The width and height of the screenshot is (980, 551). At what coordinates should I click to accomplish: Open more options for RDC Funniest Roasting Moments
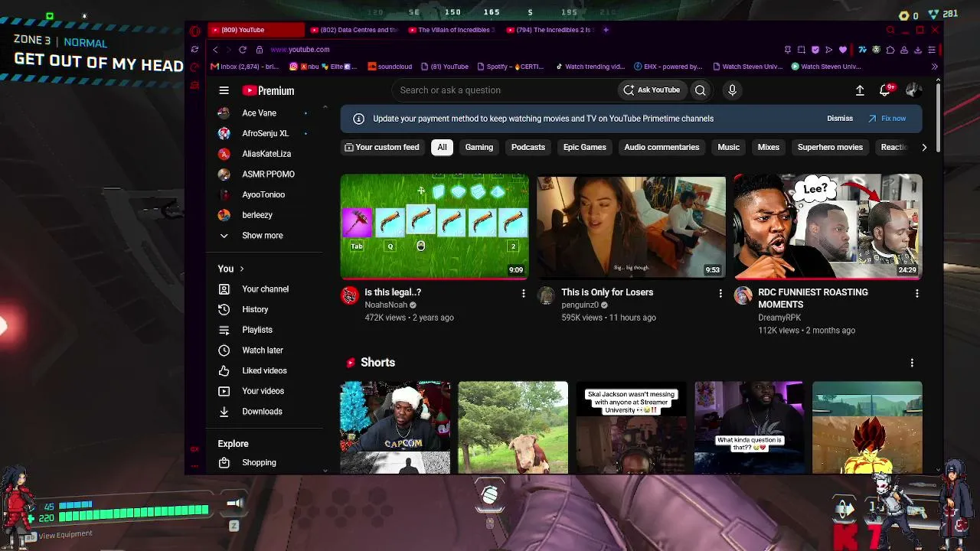917,293
